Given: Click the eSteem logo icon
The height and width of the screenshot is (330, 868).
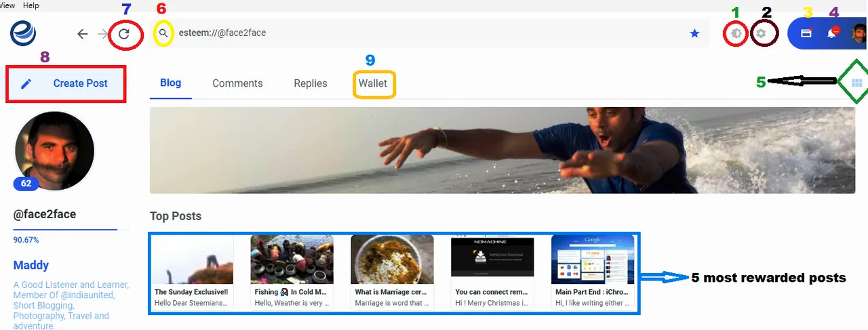Looking at the screenshot, I should (x=23, y=33).
